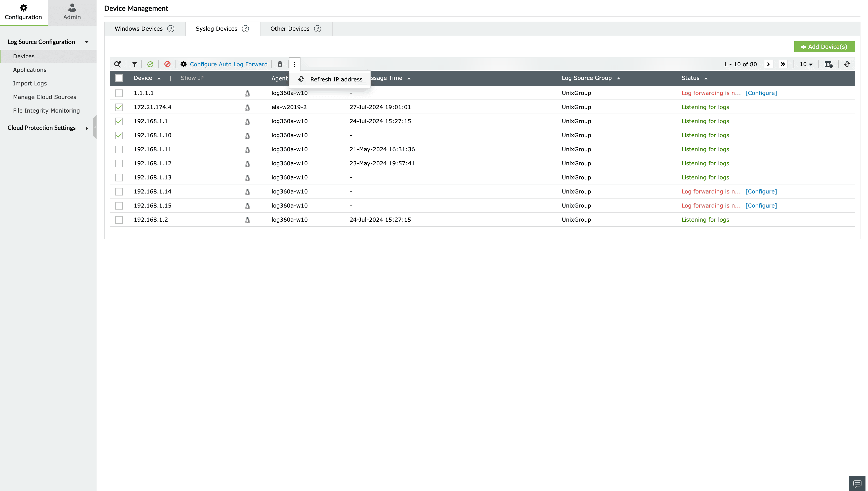
Task: Uncheck the 172.21.174.4 device checkbox
Action: coord(119,107)
